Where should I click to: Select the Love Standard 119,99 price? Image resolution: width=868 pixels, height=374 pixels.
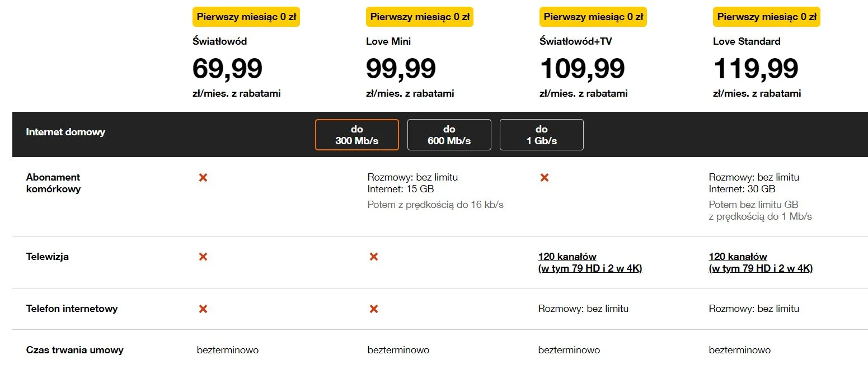point(756,69)
